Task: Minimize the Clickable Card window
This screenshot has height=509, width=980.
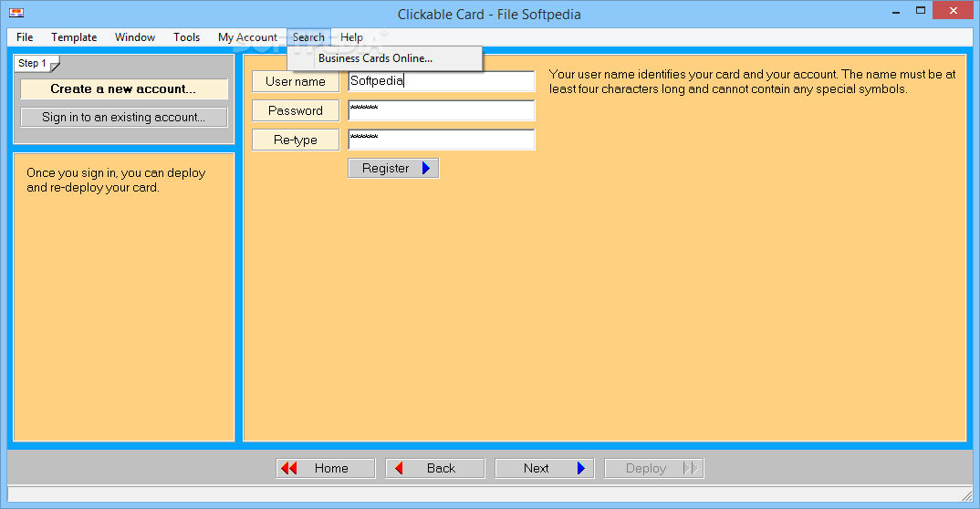Action: 896,11
